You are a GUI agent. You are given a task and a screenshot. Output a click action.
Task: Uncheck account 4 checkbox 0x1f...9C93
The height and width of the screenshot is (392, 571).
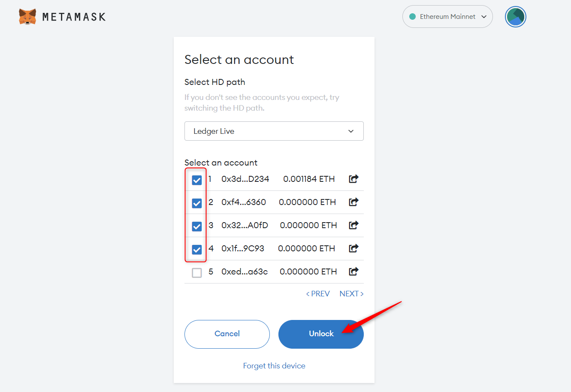[x=197, y=250]
